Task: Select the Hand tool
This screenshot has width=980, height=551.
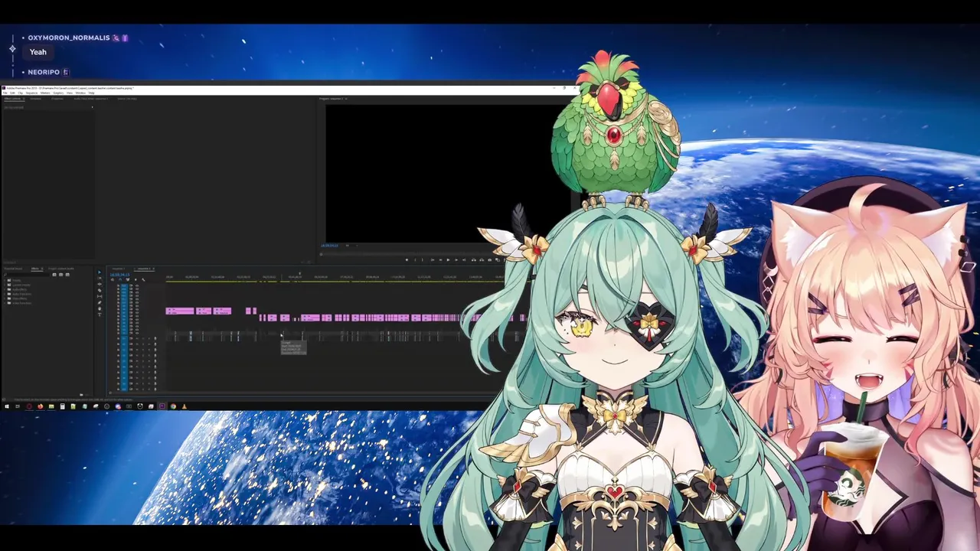Action: tap(100, 308)
